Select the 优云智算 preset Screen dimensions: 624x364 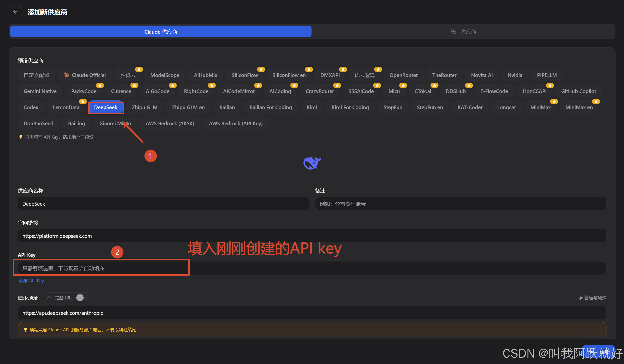pyautogui.click(x=365, y=75)
